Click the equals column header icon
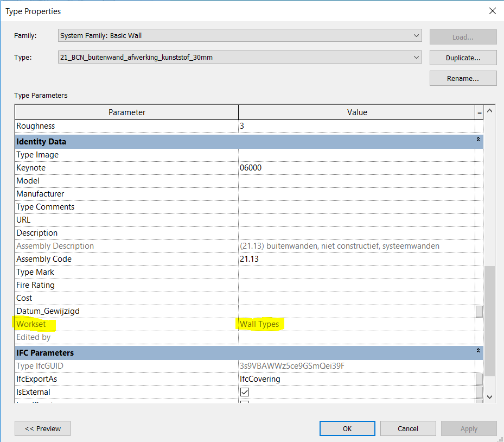The image size is (504, 442). pos(479,112)
